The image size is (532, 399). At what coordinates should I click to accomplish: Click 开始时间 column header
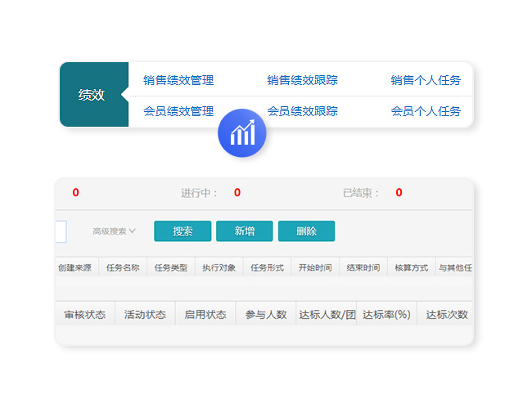pos(315,267)
